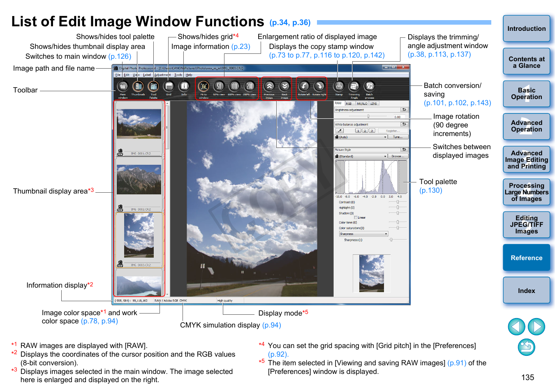Enable the Linear checkbox

coord(356,217)
